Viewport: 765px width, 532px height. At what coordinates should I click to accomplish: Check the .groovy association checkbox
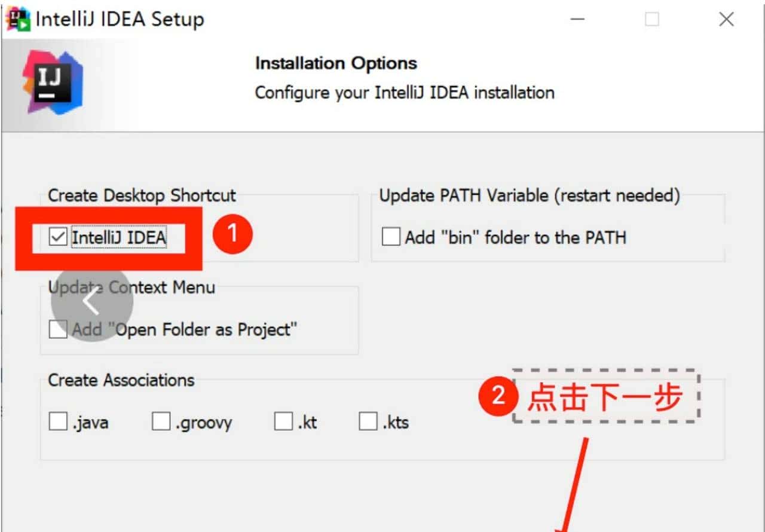[x=160, y=421]
